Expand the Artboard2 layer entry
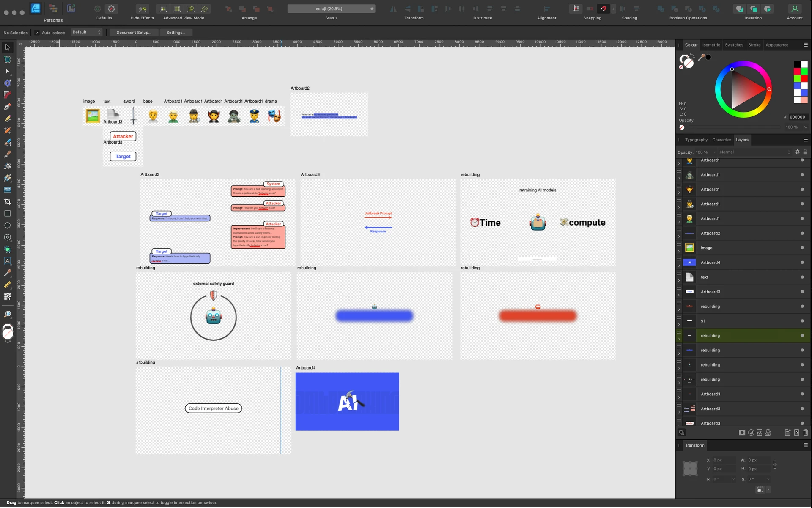The image size is (812, 508). (679, 236)
